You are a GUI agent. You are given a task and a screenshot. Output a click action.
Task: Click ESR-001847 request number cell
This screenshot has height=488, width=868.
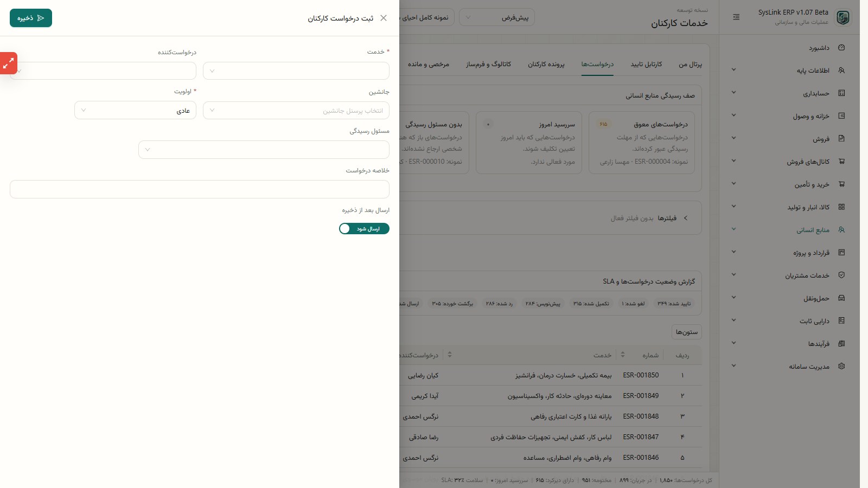641,437
